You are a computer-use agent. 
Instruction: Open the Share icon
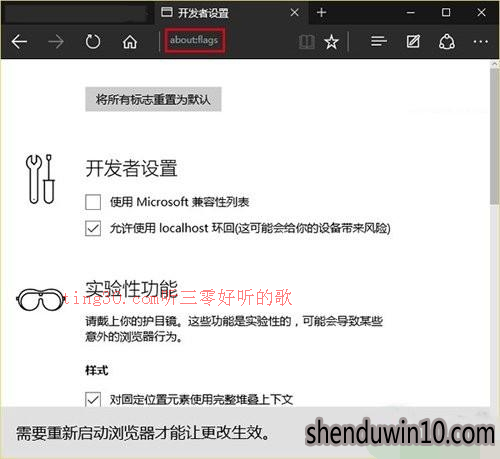(x=447, y=42)
